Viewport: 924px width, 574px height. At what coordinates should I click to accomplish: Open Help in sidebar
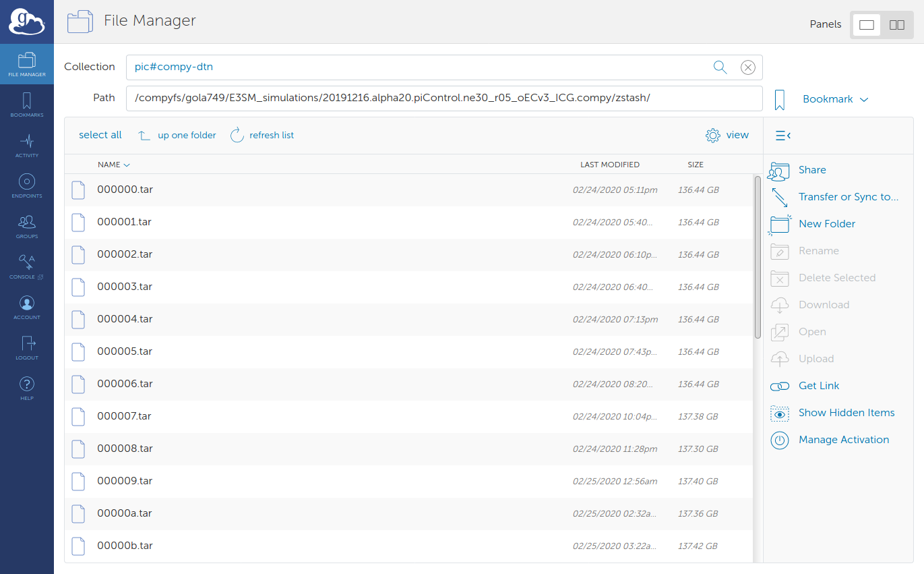coord(27,389)
